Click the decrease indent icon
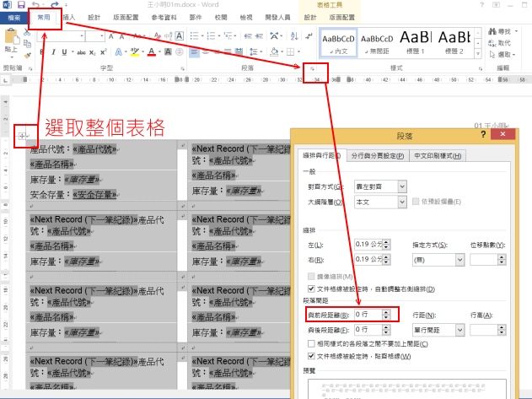This screenshot has width=532, height=399. click(248, 35)
